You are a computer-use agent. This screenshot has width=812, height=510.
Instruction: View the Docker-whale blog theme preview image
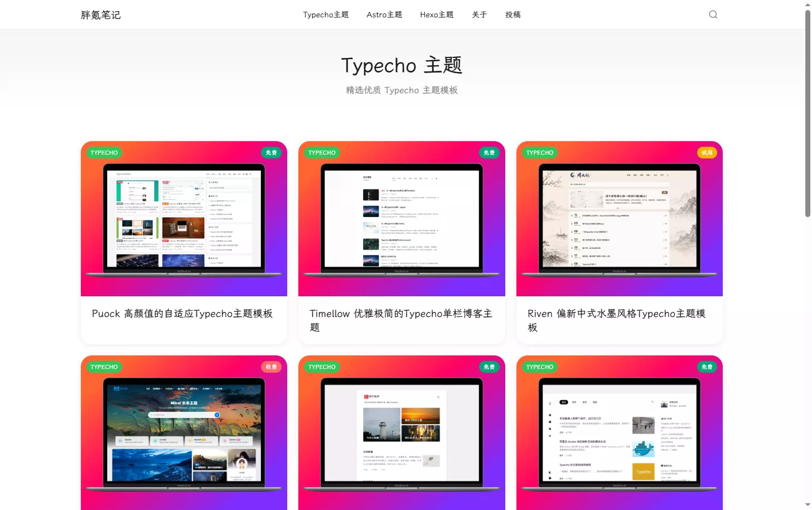tap(620, 432)
